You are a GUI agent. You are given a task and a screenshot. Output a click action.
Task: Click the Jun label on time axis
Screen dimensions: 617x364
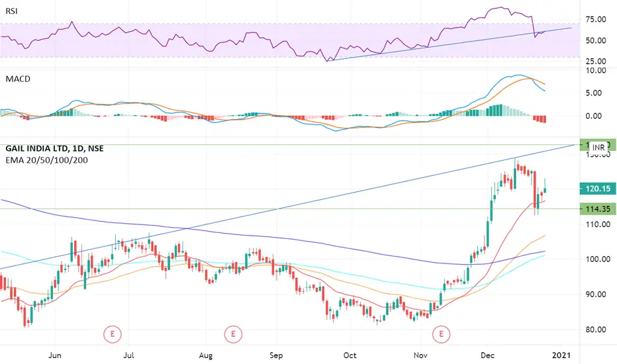(55, 355)
